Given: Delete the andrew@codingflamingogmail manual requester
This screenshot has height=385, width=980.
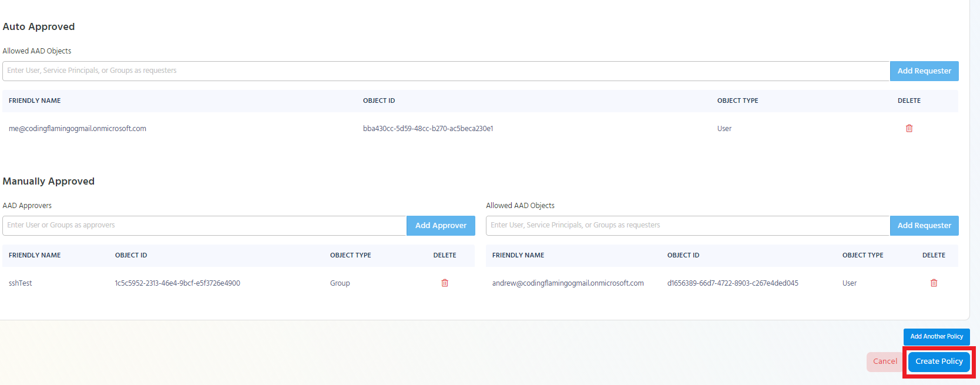Looking at the screenshot, I should 934,283.
